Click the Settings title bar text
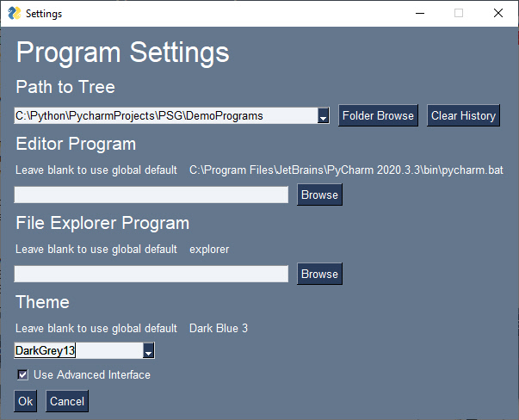Screen dimensions: 519x420 pyautogui.click(x=44, y=14)
